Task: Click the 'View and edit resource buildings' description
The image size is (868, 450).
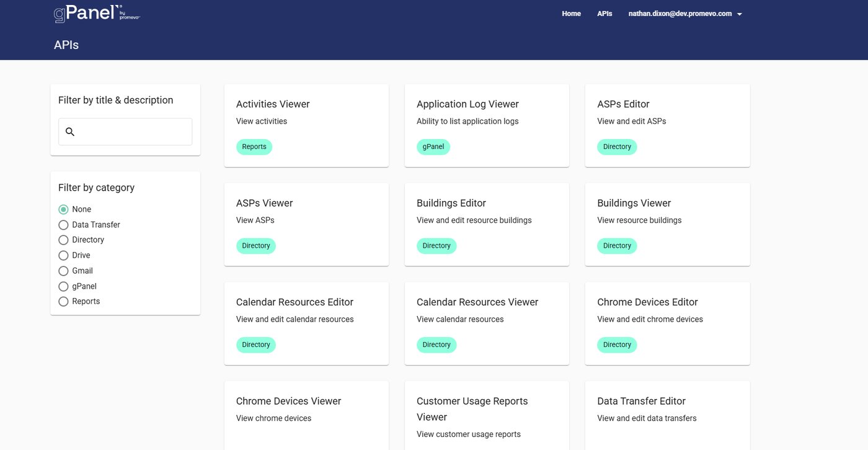Action: tap(474, 220)
